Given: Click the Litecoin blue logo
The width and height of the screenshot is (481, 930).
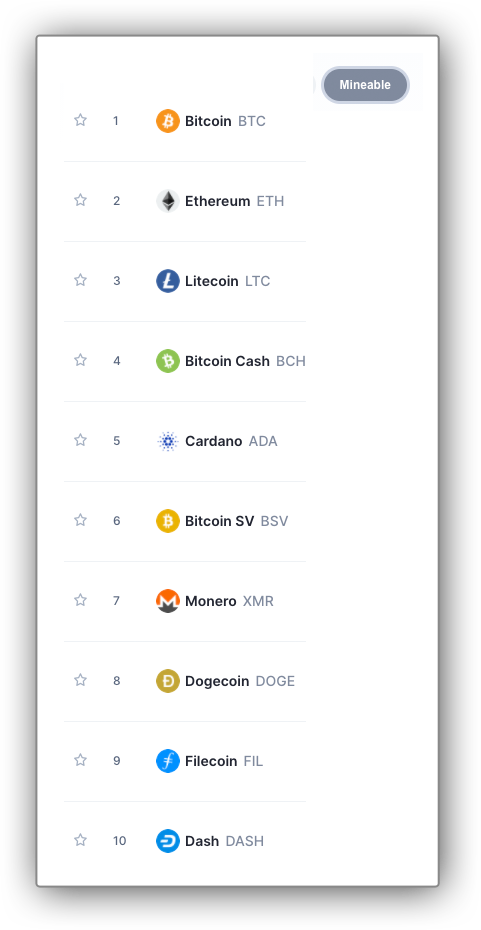Looking at the screenshot, I should [168, 281].
